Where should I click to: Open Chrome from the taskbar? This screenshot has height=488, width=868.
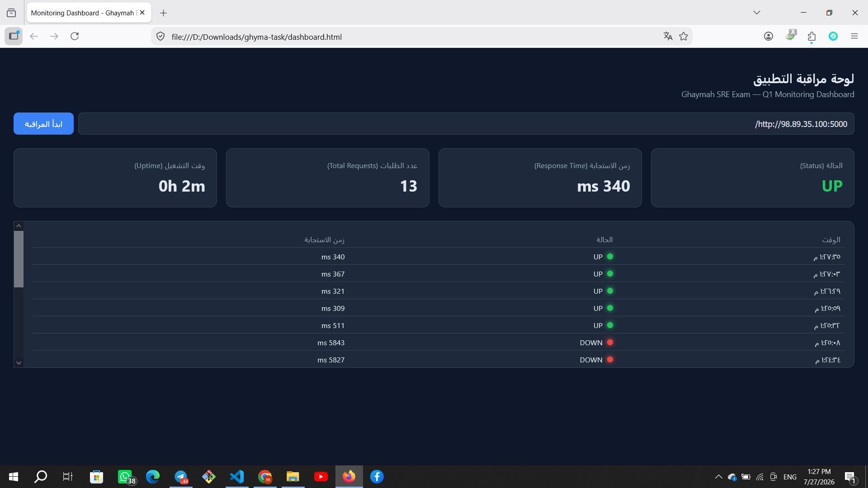pyautogui.click(x=265, y=477)
